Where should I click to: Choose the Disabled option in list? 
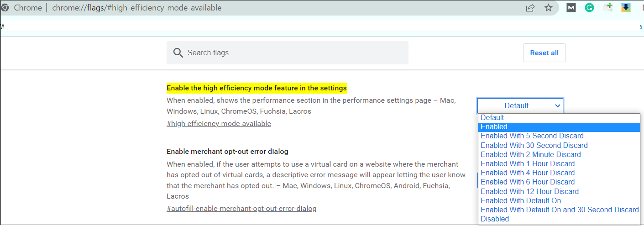coord(494,219)
